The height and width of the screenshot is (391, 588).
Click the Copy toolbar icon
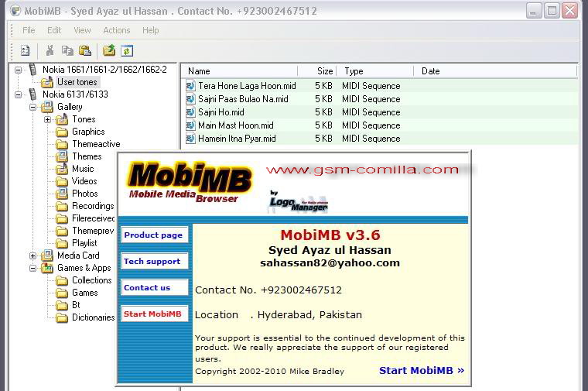pyautogui.click(x=67, y=50)
